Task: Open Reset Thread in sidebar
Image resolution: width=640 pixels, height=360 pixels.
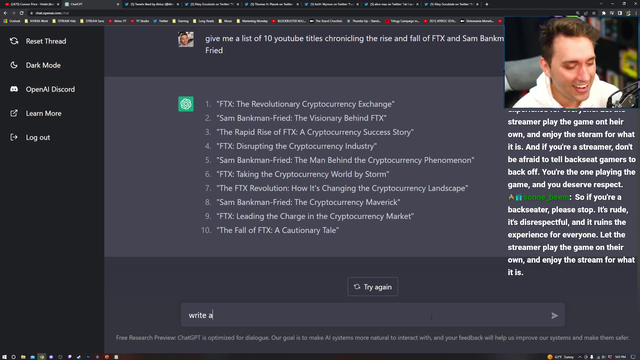Action: [x=46, y=41]
